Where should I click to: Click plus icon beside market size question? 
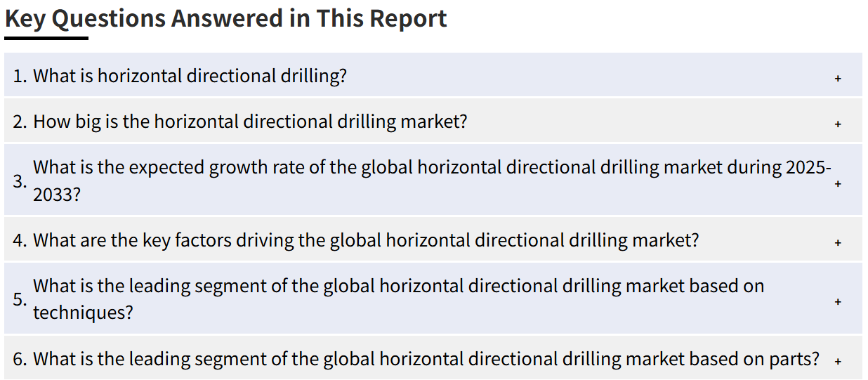point(838,124)
